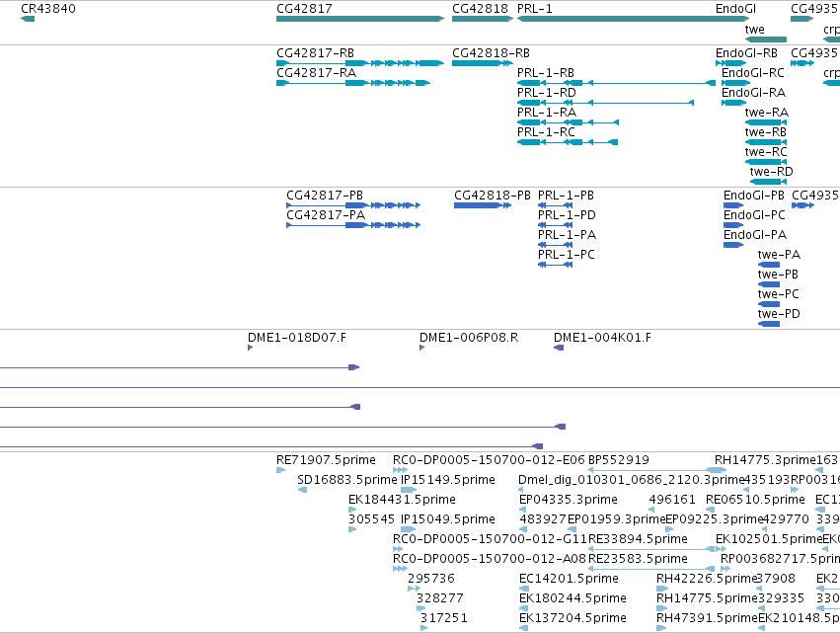Select the twe-RD transcript

pyautogui.click(x=768, y=183)
